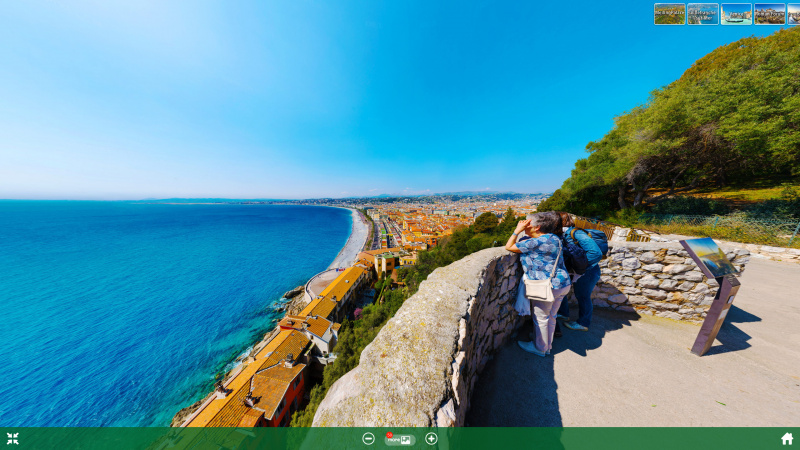Go to the home page icon
The image size is (800, 450).
tap(787, 438)
